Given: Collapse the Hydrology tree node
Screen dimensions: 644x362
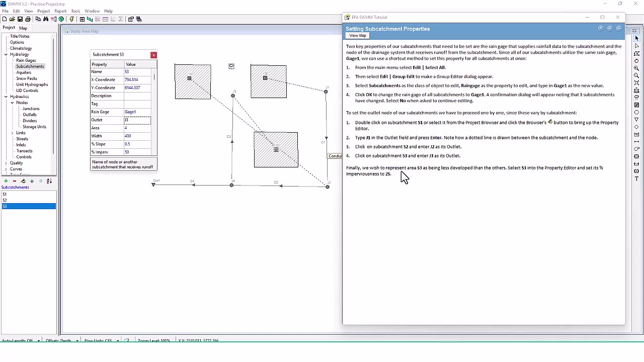Looking at the screenshot, I should coord(6,54).
